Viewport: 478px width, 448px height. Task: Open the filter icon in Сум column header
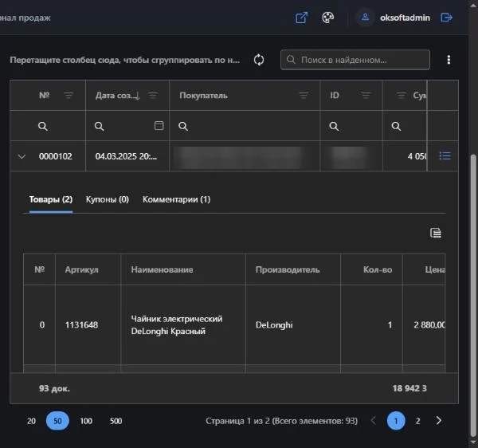pos(401,96)
